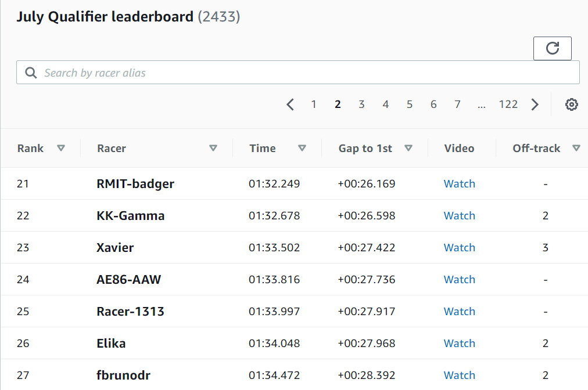Open the leaderboard settings gear icon

point(572,104)
